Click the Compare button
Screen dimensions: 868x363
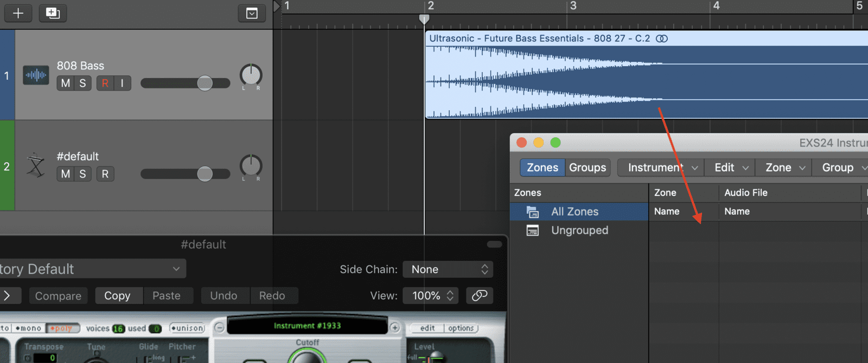[58, 296]
